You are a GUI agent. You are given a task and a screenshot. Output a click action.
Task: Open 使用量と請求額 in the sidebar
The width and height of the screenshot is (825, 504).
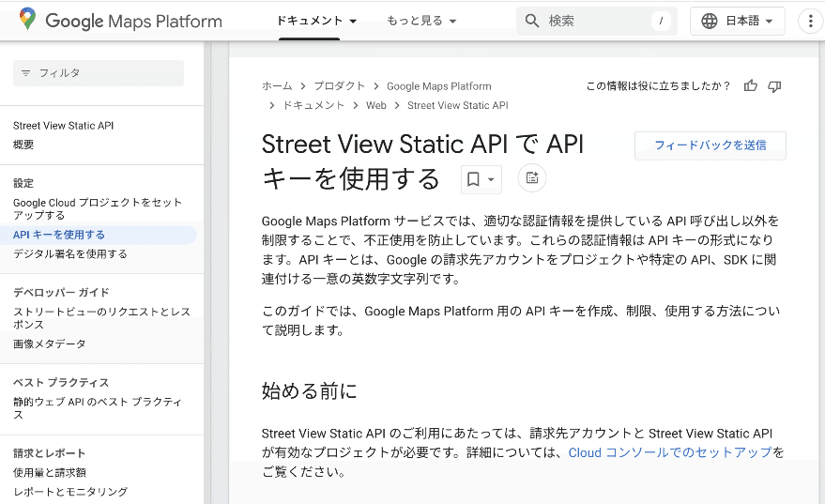(x=50, y=473)
